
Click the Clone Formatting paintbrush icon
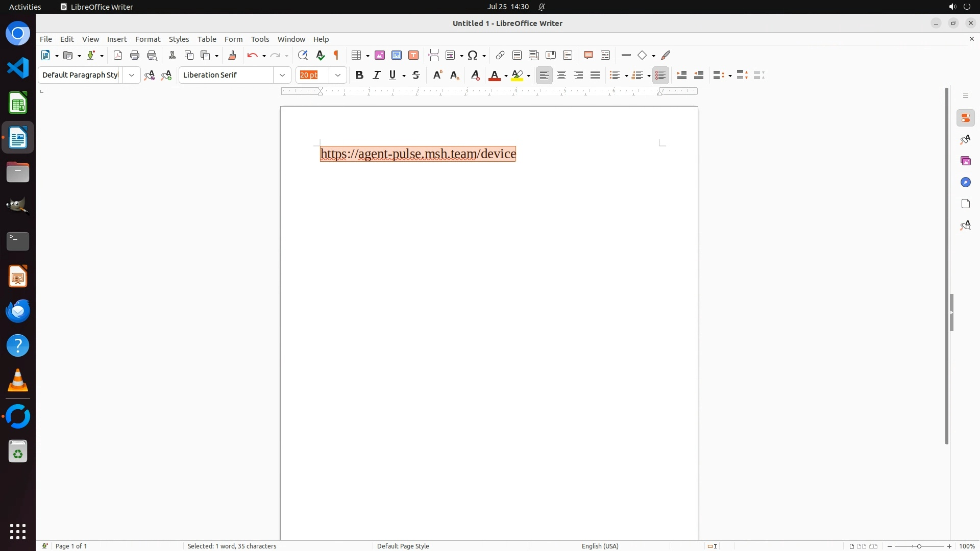pyautogui.click(x=232, y=55)
